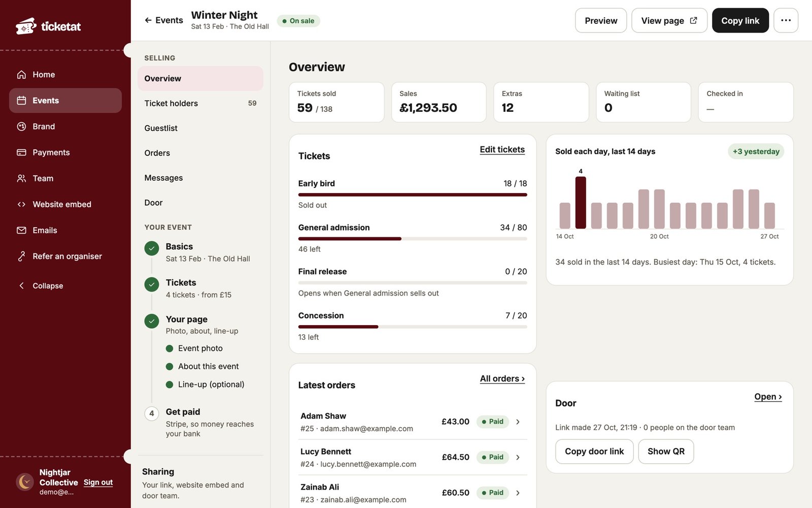Click the Website embed code icon
Viewport: 812px width, 508px height.
coord(21,204)
